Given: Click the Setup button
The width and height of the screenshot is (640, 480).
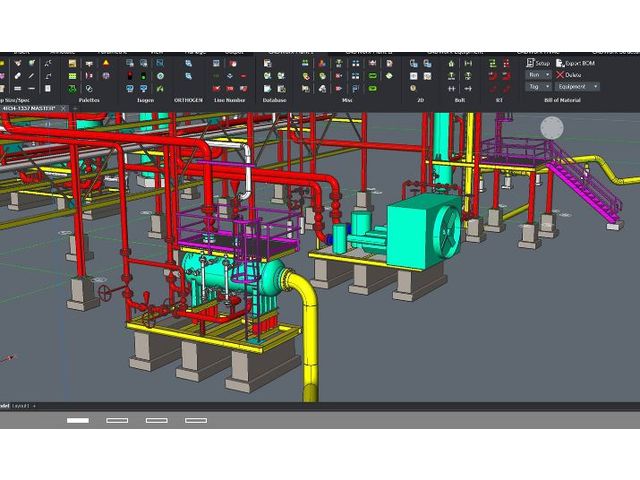Looking at the screenshot, I should (x=538, y=63).
